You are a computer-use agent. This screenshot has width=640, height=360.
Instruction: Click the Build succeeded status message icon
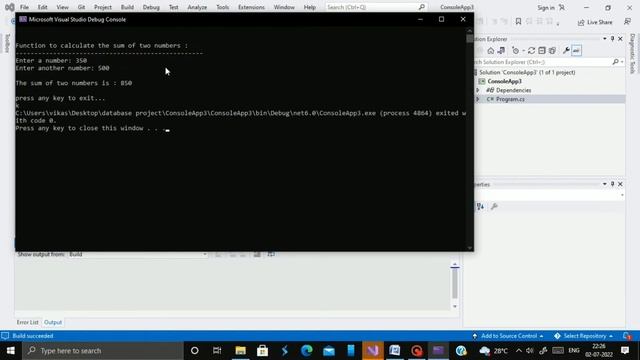click(5, 336)
